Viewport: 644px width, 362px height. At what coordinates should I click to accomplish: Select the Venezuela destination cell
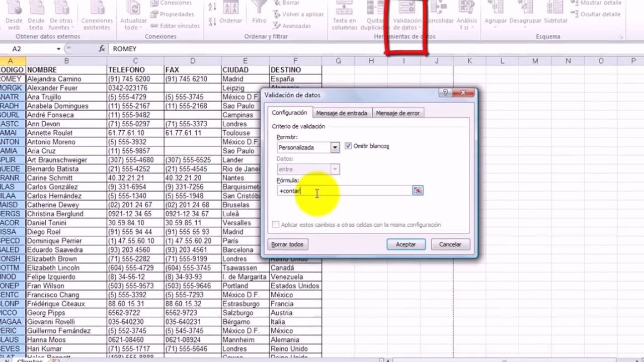(295, 277)
